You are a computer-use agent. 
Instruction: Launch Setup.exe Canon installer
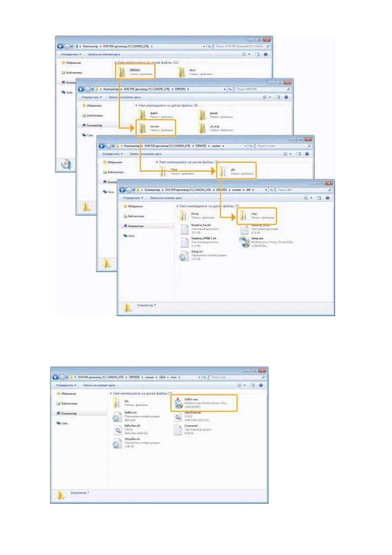click(x=245, y=242)
